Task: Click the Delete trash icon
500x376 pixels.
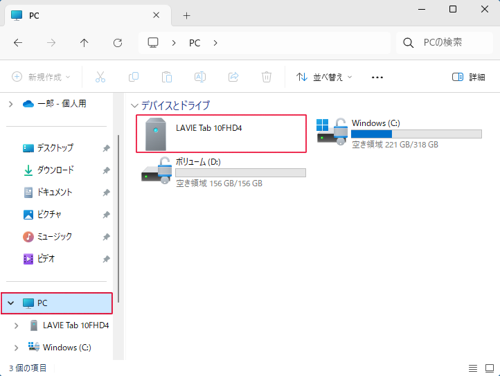Action: pyautogui.click(x=266, y=77)
